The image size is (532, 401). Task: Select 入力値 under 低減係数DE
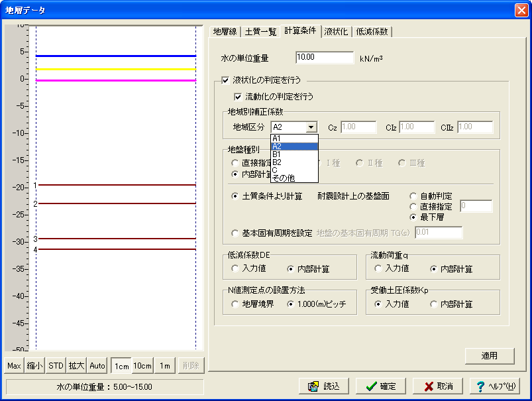(x=235, y=268)
